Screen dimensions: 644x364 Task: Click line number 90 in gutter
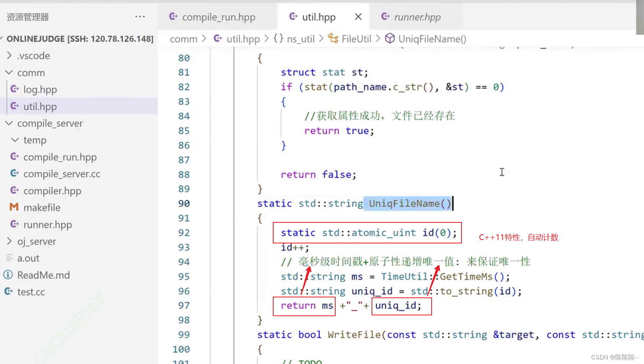184,204
